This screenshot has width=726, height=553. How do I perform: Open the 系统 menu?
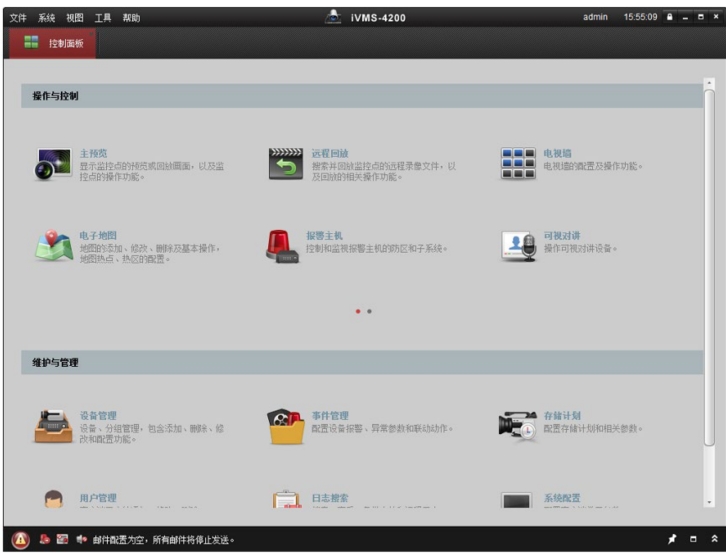coord(46,18)
